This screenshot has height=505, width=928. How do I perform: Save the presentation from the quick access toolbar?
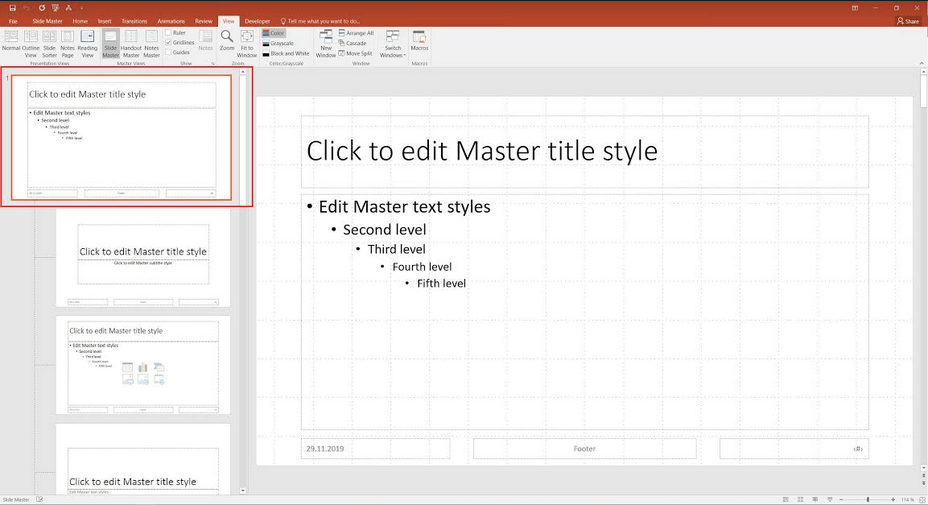(12, 8)
